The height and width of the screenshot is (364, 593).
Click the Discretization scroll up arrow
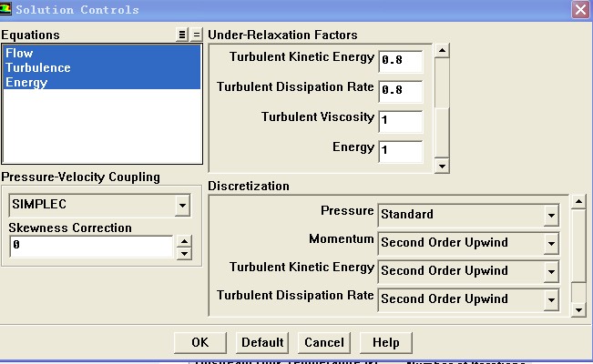(x=578, y=201)
